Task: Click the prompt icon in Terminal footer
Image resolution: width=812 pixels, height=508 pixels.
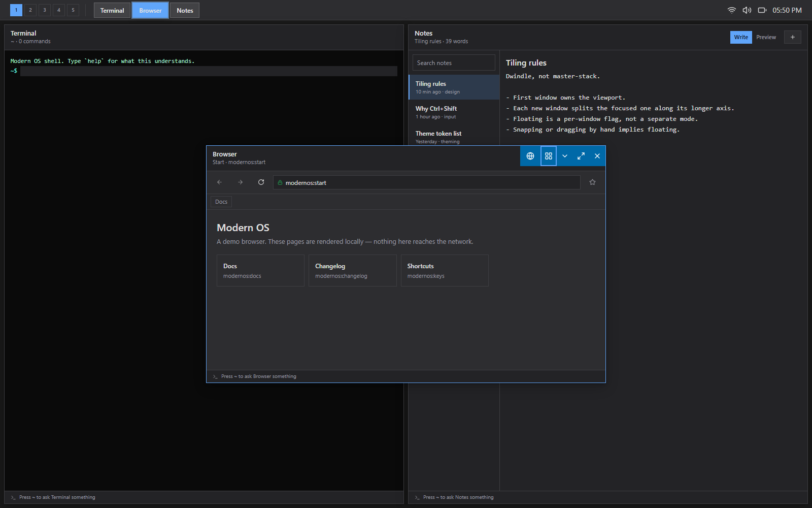Action: pos(13,497)
